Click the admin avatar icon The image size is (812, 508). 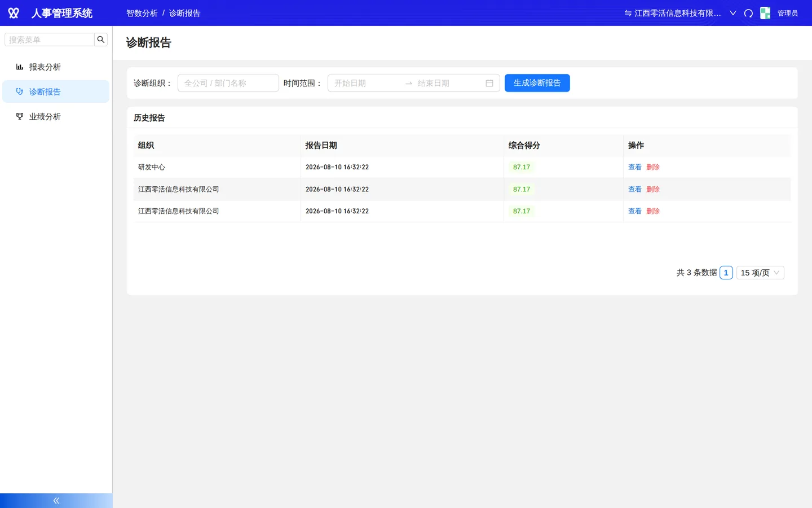click(x=765, y=13)
